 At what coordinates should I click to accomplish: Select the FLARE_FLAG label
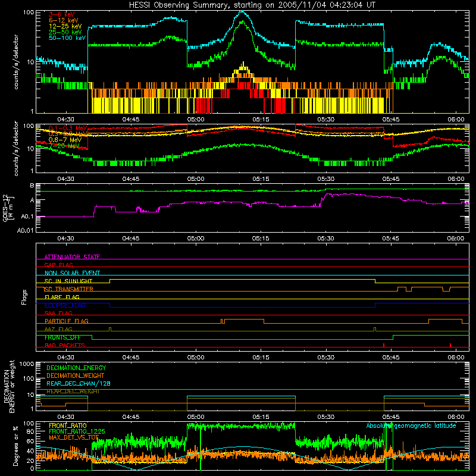pos(62,297)
